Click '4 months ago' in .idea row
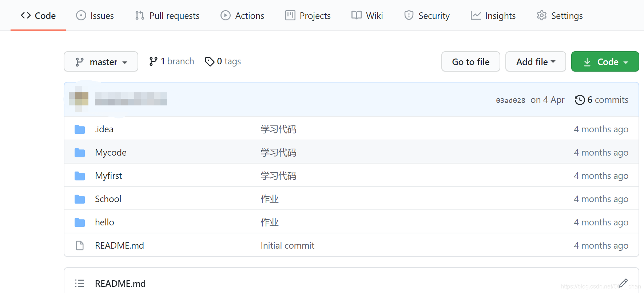 point(601,129)
